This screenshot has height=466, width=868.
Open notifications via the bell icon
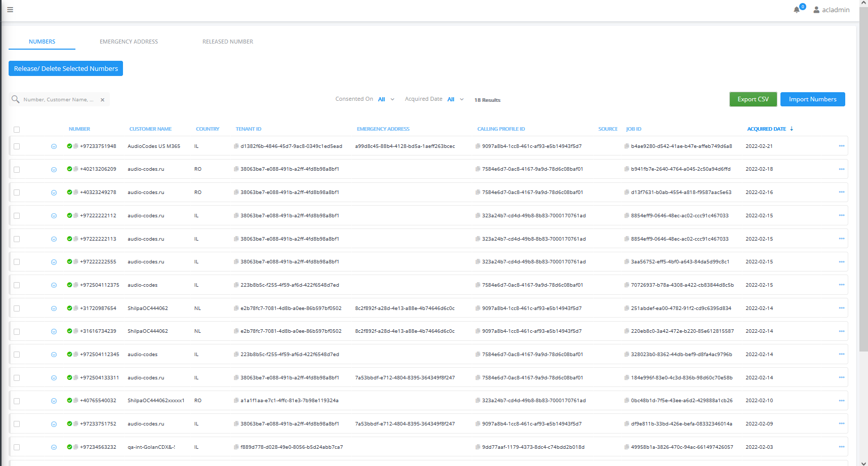tap(796, 10)
